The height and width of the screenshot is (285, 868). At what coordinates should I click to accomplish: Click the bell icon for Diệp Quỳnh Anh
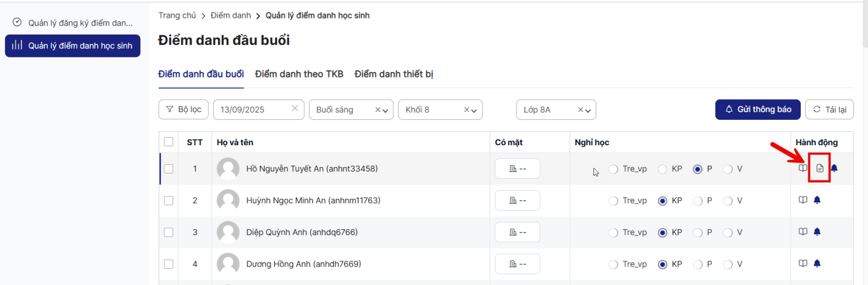click(x=817, y=232)
